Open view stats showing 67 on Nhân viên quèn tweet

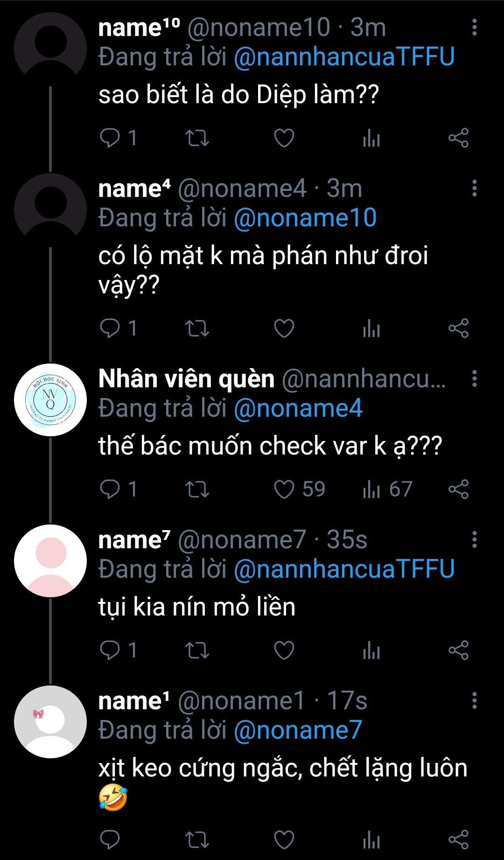[387, 489]
